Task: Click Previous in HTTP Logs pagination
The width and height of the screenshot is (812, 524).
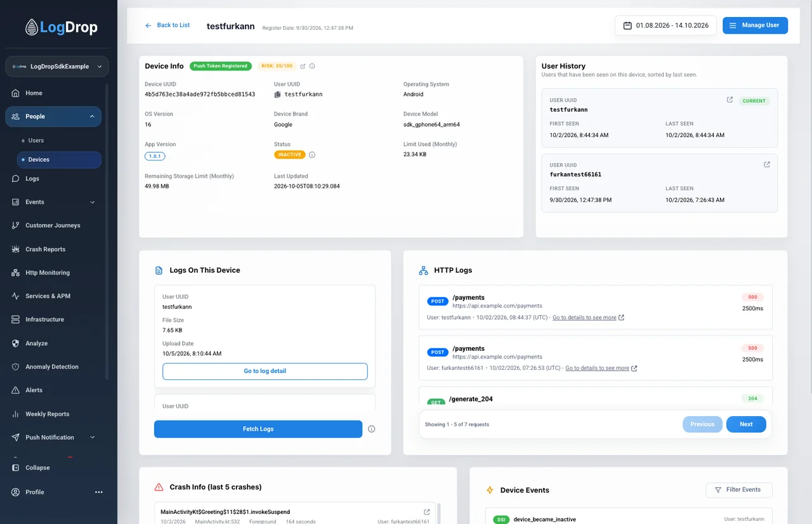Action: coord(702,424)
